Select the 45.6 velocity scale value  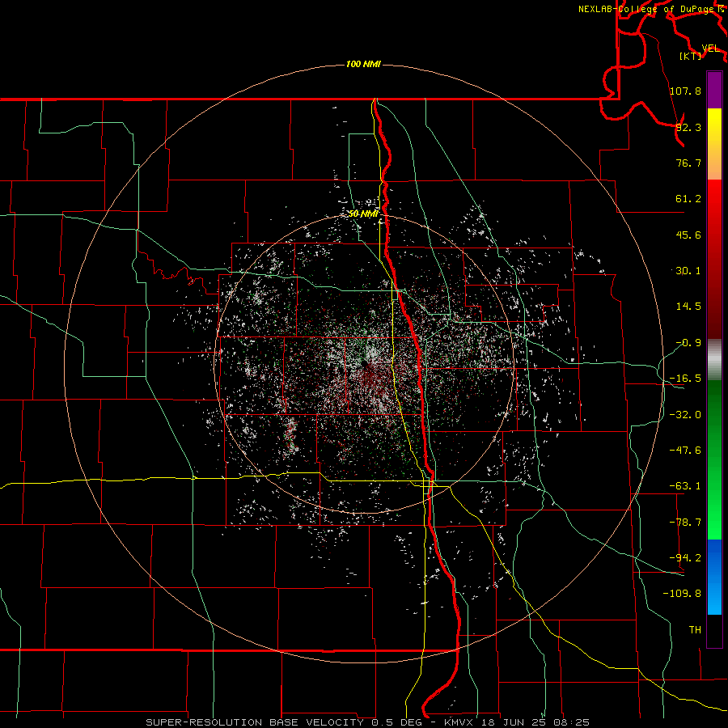688,235
